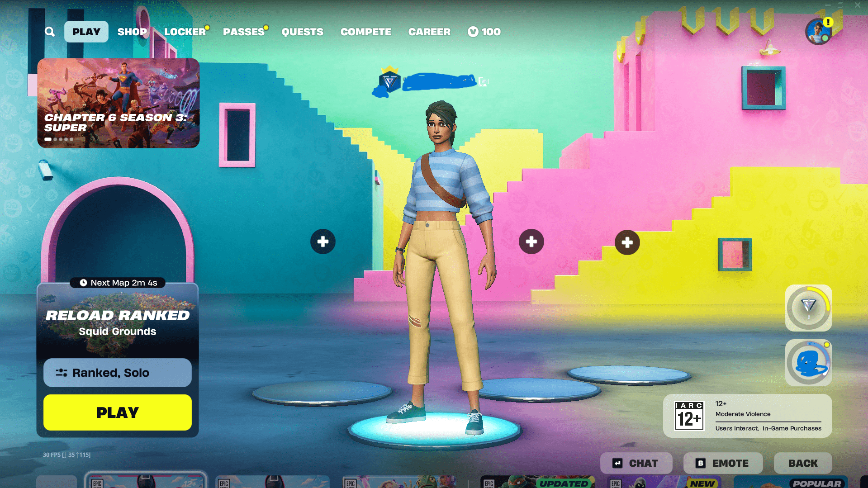Open the Reload Ranked Squid Grounds mode card
The width and height of the screenshot is (868, 488).
pos(118,322)
